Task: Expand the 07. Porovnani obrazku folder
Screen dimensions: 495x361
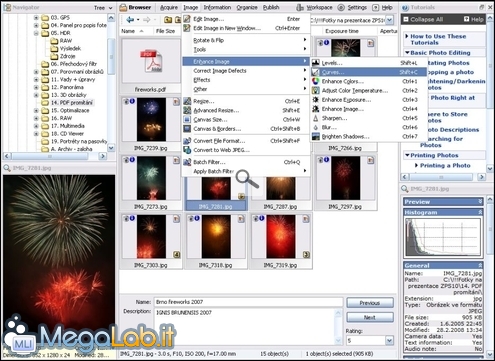Action: (x=36, y=72)
